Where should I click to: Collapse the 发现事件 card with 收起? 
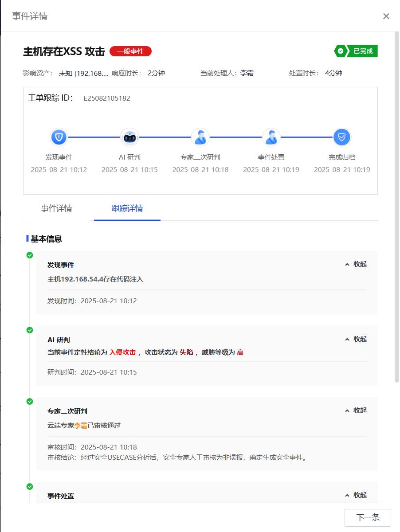point(356,264)
